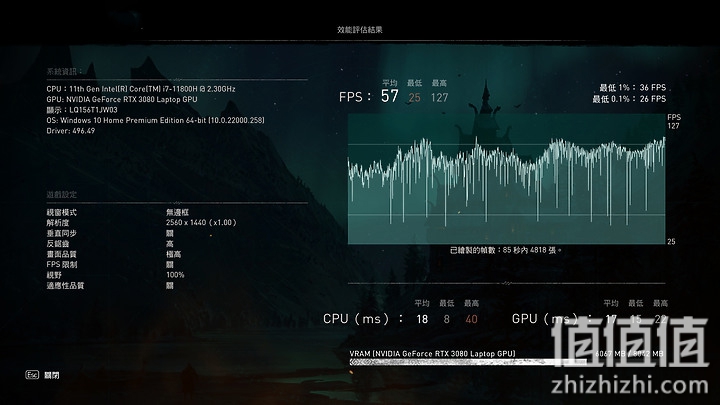Screen dimensions: 720x405
Task: Click the 遊戲設定 section header
Action: pyautogui.click(x=62, y=194)
